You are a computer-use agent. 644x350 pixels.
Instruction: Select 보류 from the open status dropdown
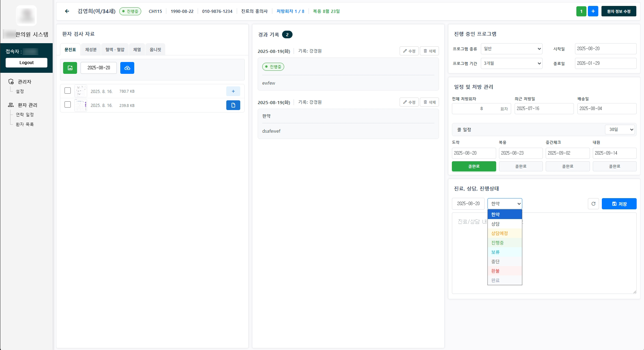point(495,252)
